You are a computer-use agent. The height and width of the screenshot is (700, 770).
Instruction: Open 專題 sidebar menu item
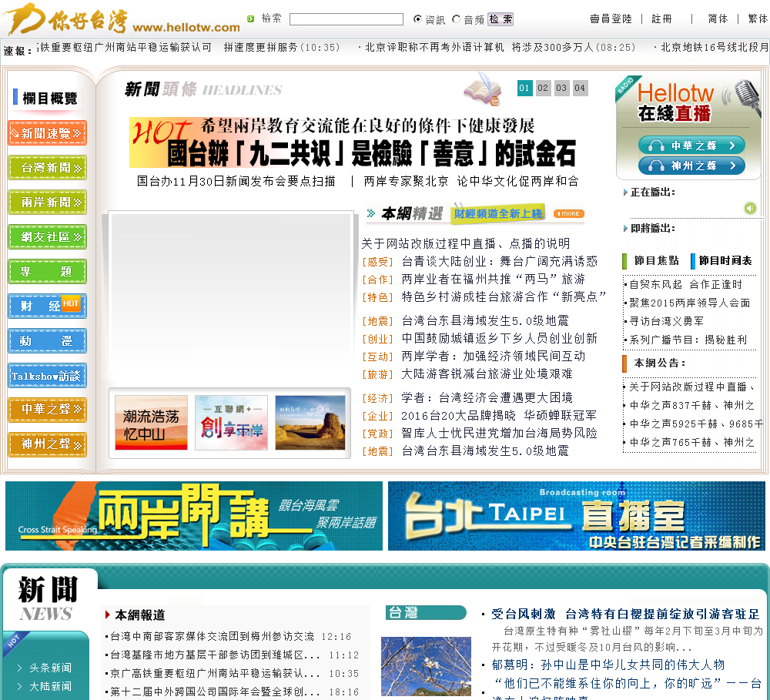click(47, 272)
